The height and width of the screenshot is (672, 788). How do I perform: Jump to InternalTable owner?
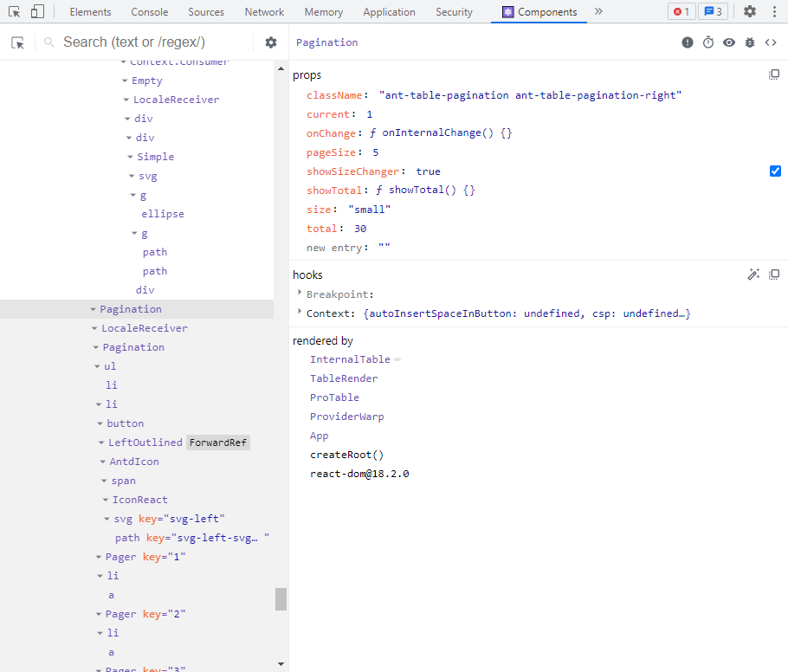pos(350,359)
